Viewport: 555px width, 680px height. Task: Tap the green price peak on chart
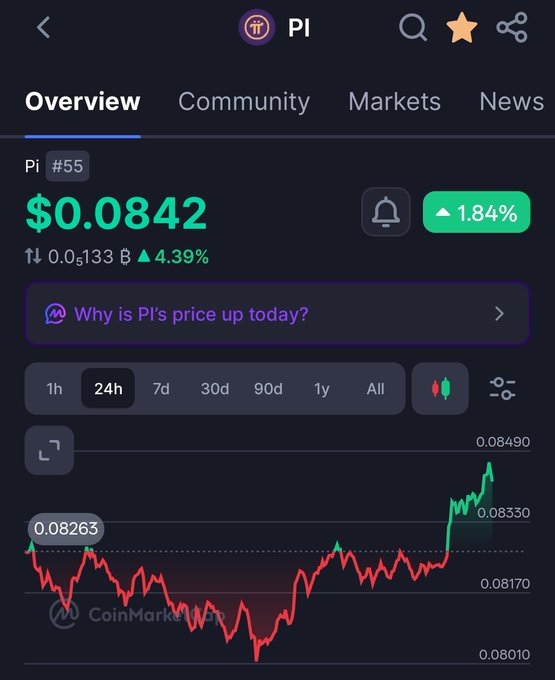click(490, 465)
